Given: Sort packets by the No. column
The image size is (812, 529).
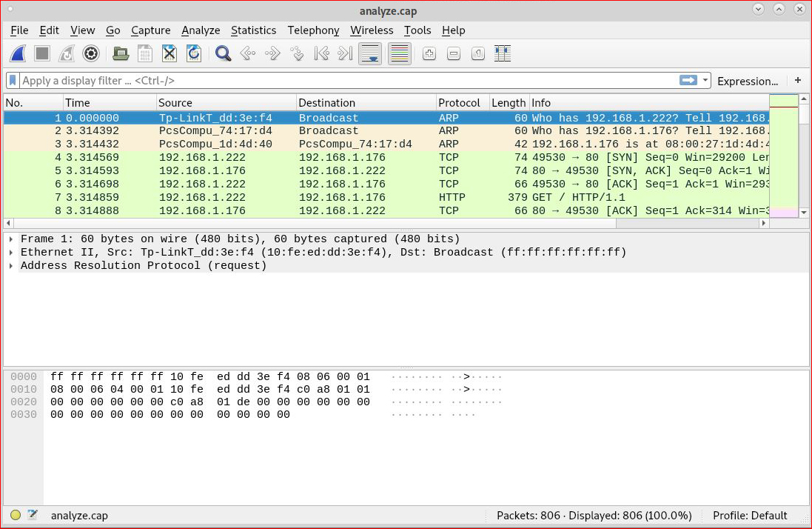Looking at the screenshot, I should pos(33,102).
